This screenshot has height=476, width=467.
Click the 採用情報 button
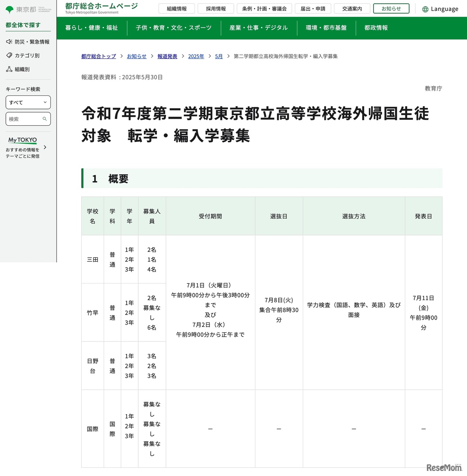tap(216, 8)
